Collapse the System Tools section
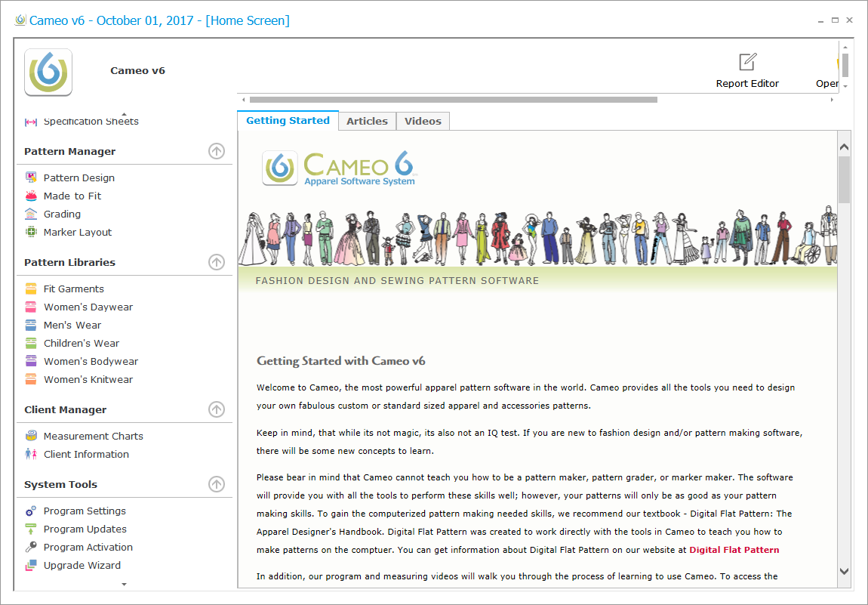The image size is (868, 605). (x=217, y=484)
